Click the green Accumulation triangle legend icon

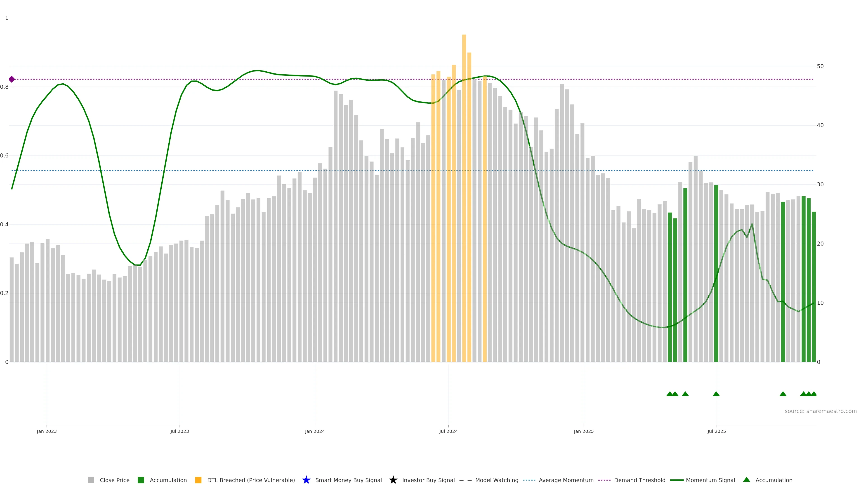pos(746,480)
